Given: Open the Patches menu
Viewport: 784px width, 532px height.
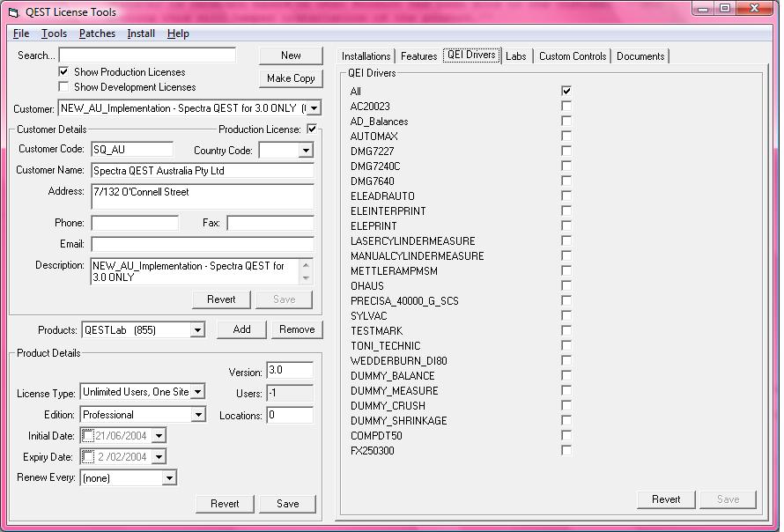Looking at the screenshot, I should pos(97,33).
